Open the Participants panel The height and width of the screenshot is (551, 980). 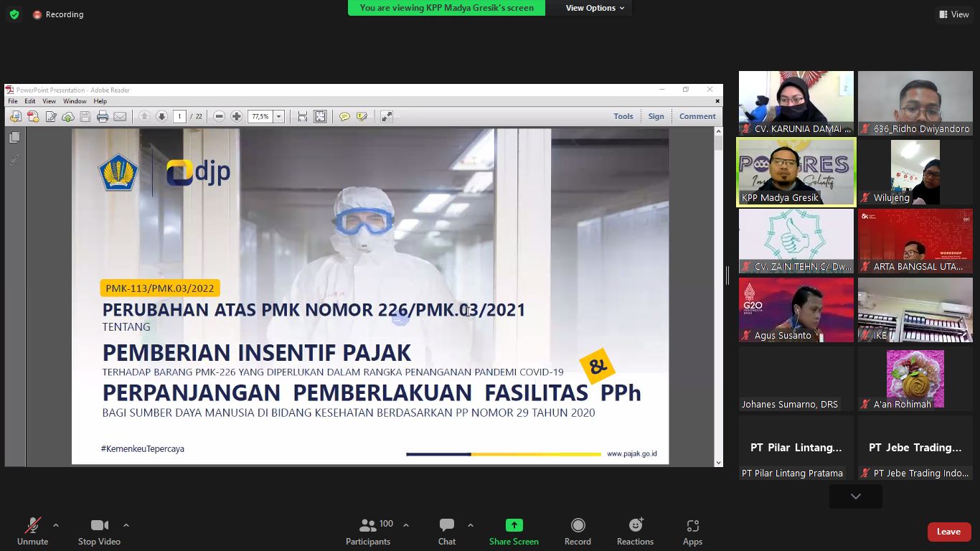tap(368, 532)
